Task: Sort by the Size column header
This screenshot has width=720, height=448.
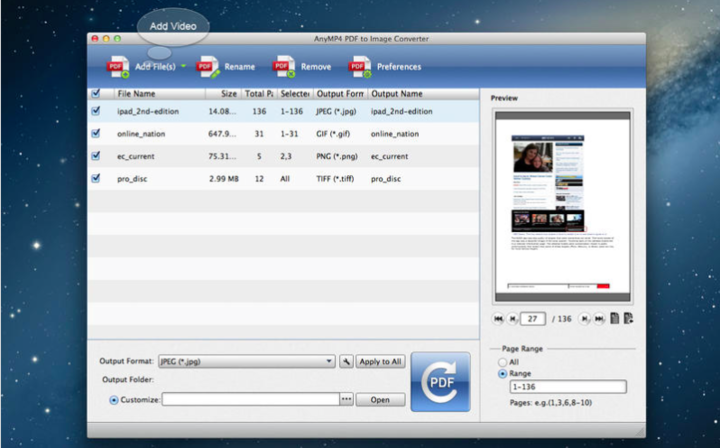Action: point(223,94)
